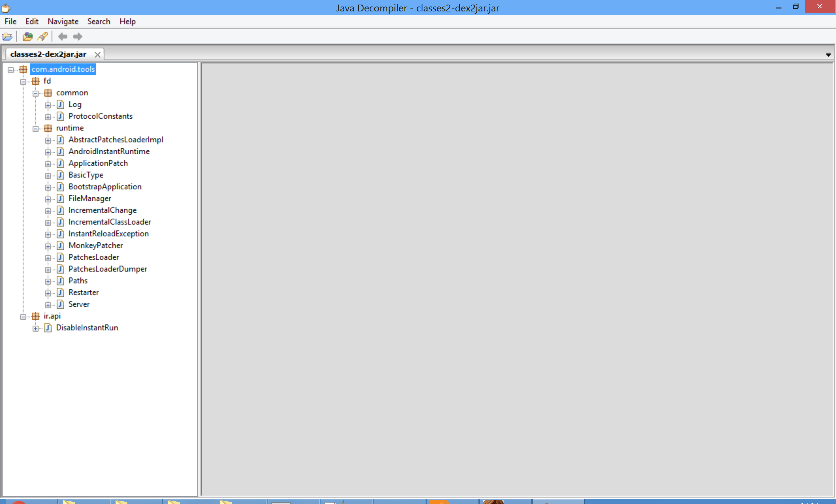This screenshot has height=504, width=836.
Task: Select the BootstrapApplication tree item
Action: coord(105,187)
